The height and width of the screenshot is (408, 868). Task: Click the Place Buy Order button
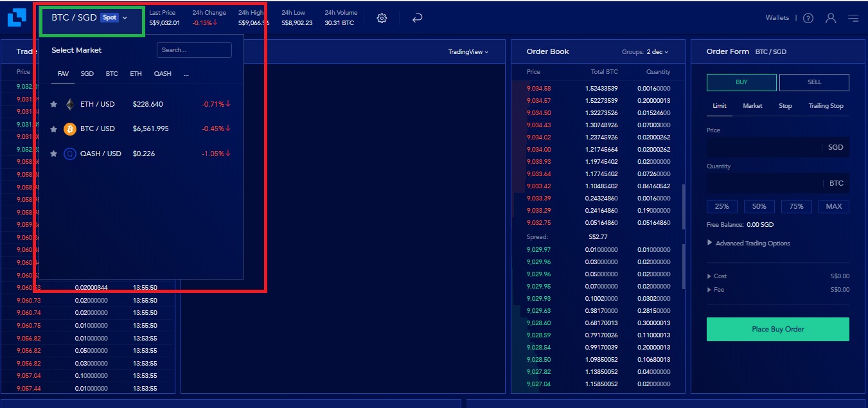tap(778, 329)
